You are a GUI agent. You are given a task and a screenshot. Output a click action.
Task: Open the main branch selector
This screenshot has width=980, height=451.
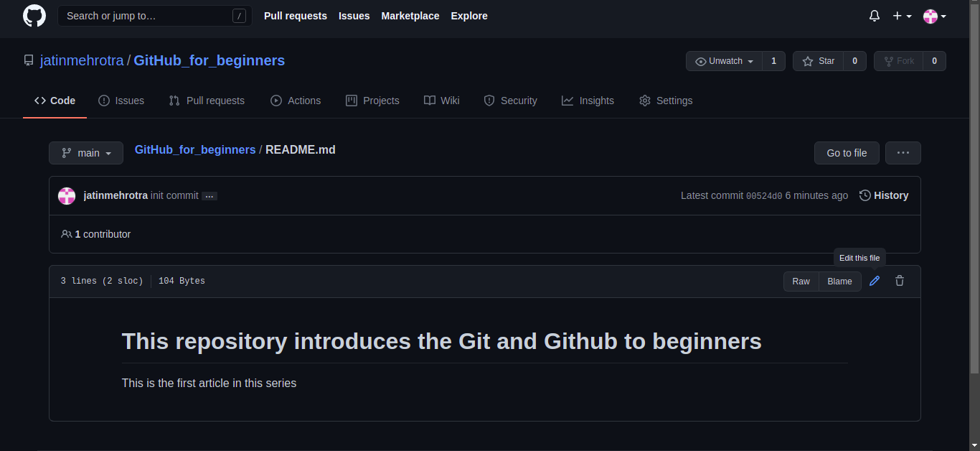[x=86, y=153]
